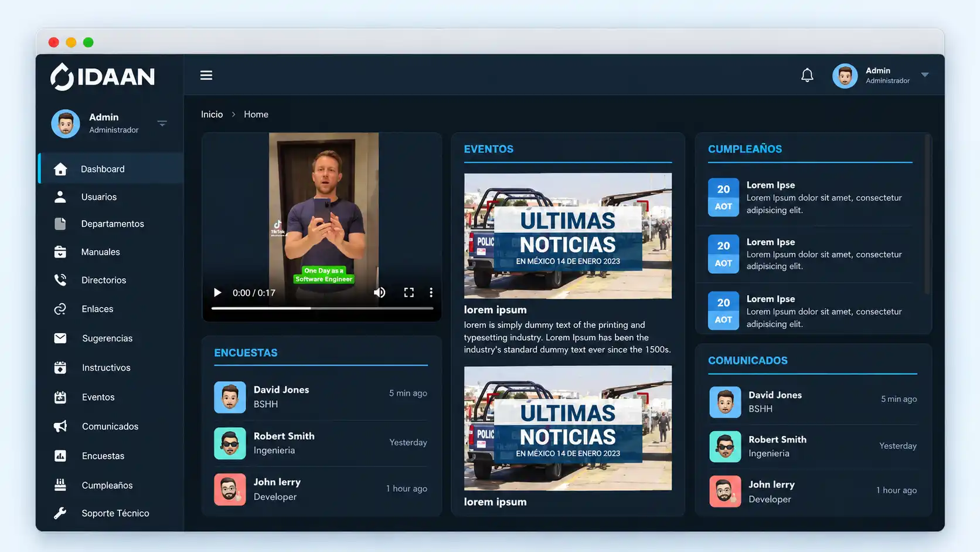Click the Enlaces link icon
980x552 pixels.
[x=60, y=309]
